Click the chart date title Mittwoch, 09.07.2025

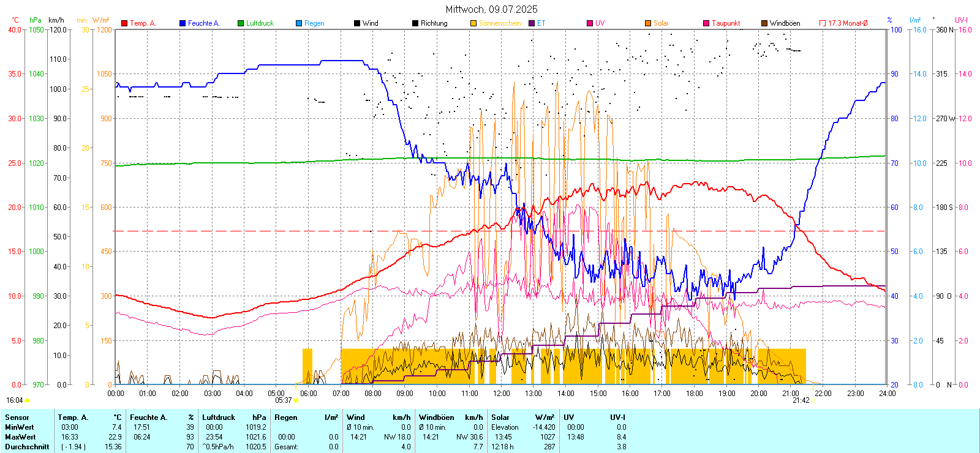pyautogui.click(x=491, y=9)
